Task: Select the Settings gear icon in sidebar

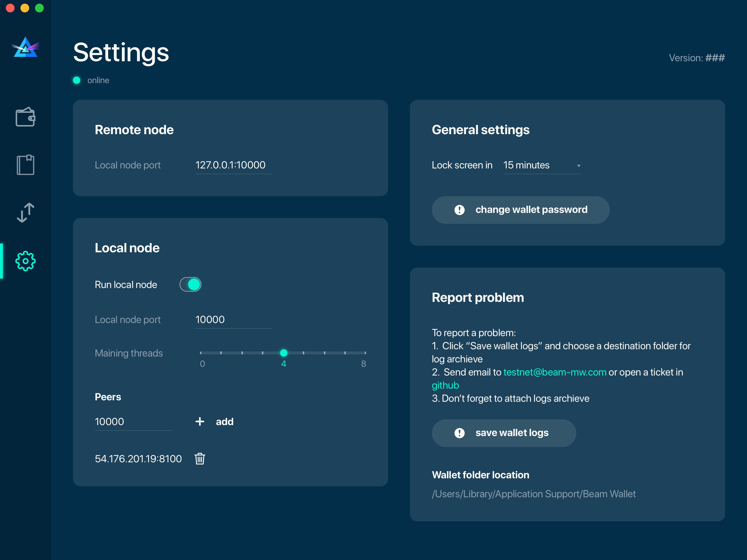Action: pos(25,261)
